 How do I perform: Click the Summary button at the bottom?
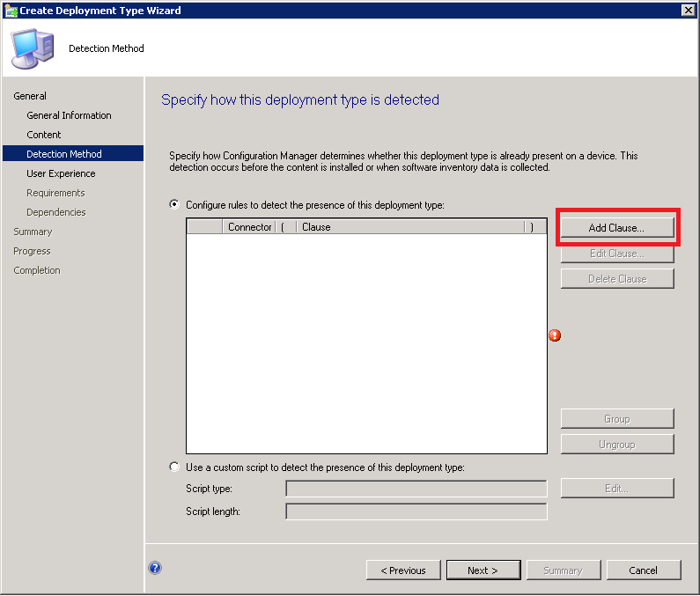[564, 570]
